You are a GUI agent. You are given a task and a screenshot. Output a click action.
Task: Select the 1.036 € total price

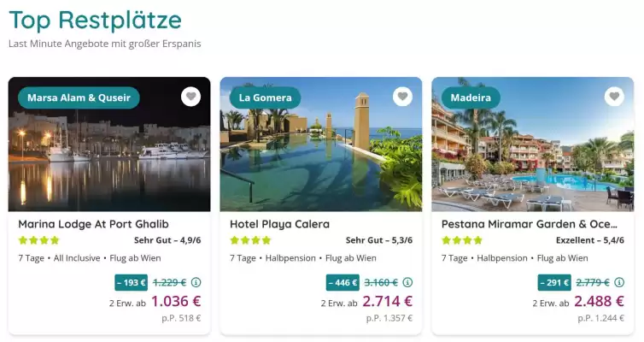tap(176, 301)
